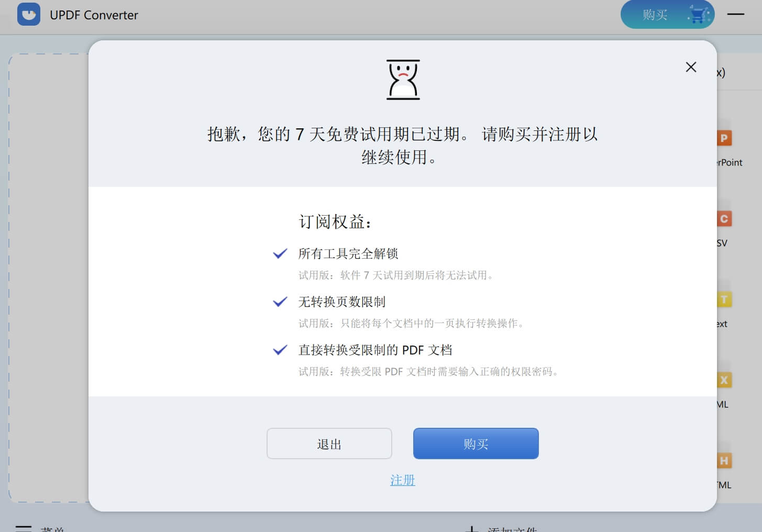Click the 购买 cart button in the title bar
The width and height of the screenshot is (762, 532).
coord(667,15)
